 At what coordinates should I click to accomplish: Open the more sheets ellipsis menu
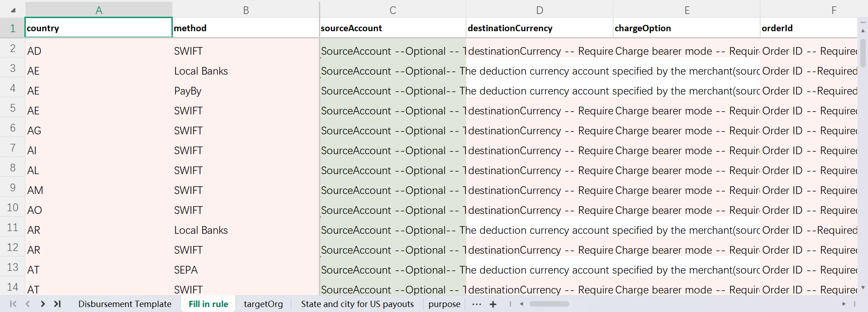point(476,304)
